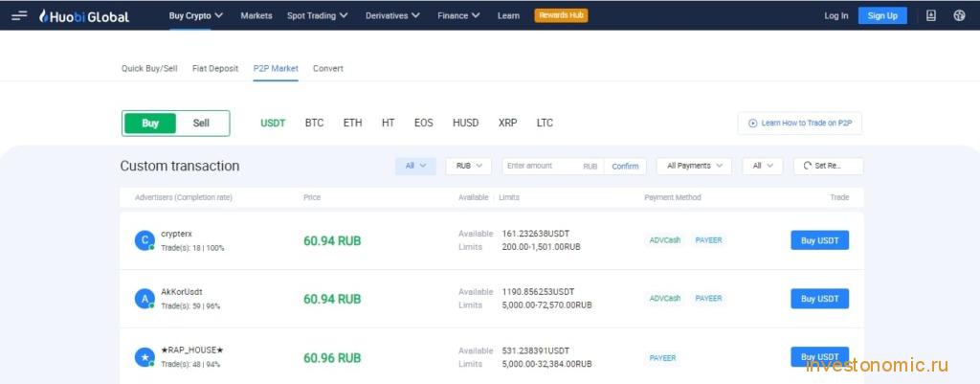
Task: Buy USDT from crypterx
Action: [819, 240]
